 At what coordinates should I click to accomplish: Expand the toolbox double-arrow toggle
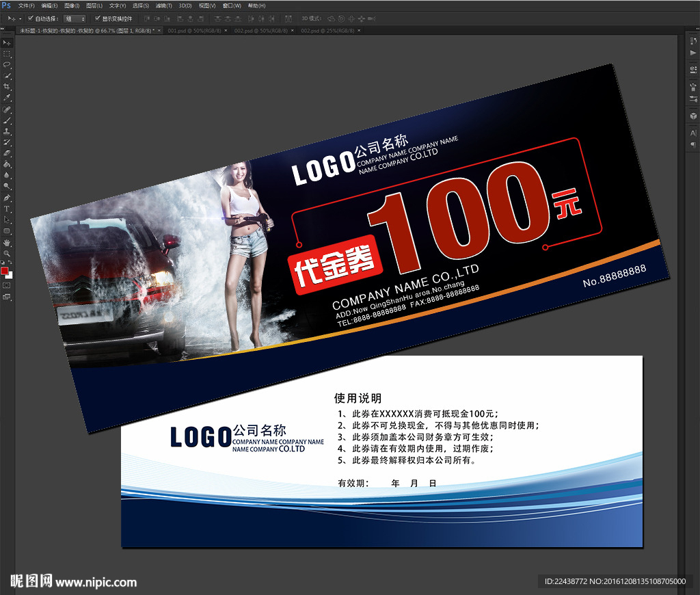[3, 29]
